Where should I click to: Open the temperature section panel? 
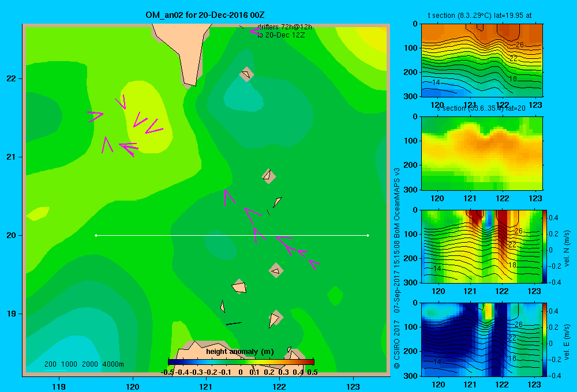482,61
